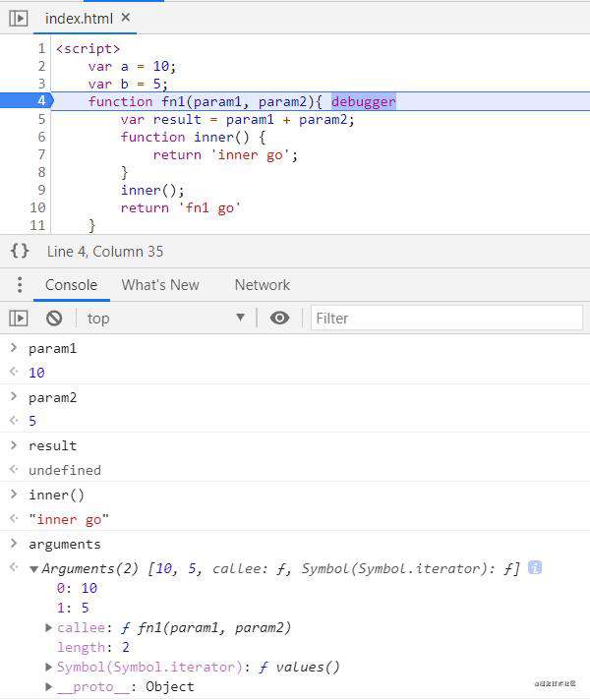Select the index.html source tab
This screenshot has width=590, height=700.
point(79,19)
